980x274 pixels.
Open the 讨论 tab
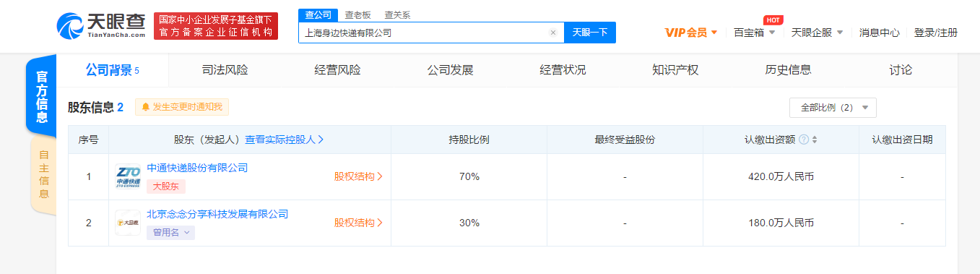pyautogui.click(x=901, y=70)
